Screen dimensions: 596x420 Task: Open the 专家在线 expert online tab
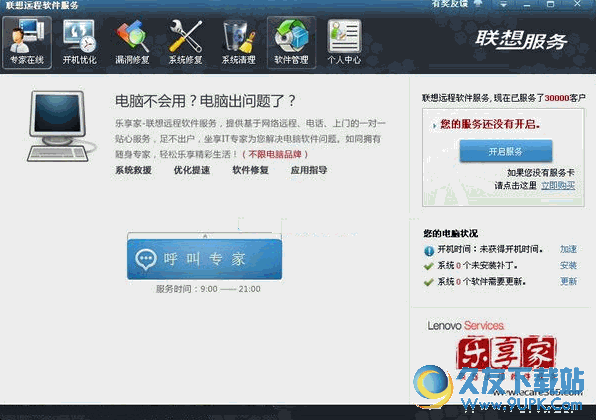pos(27,42)
